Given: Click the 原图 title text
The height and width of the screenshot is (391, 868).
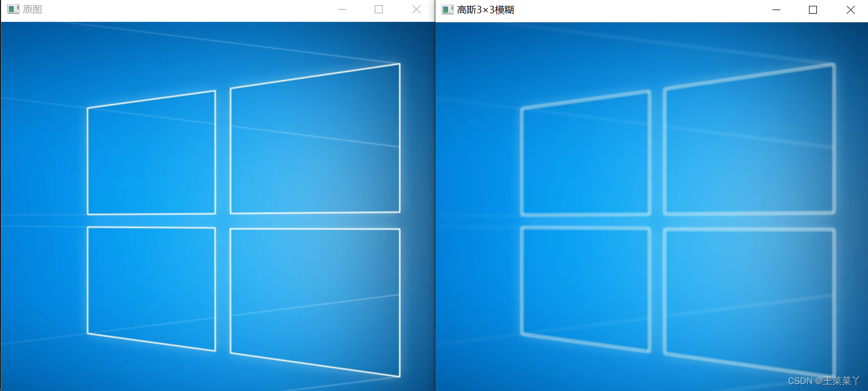Looking at the screenshot, I should pyautogui.click(x=32, y=10).
